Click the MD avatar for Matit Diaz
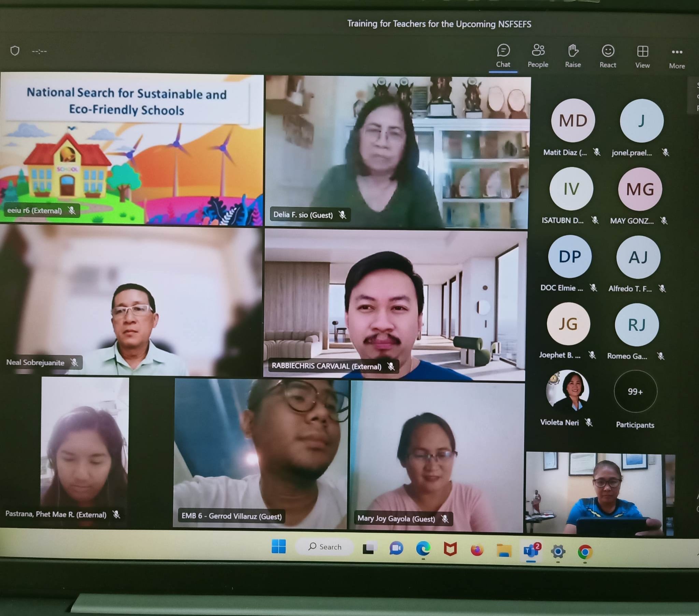This screenshot has width=699, height=616. coord(573,120)
